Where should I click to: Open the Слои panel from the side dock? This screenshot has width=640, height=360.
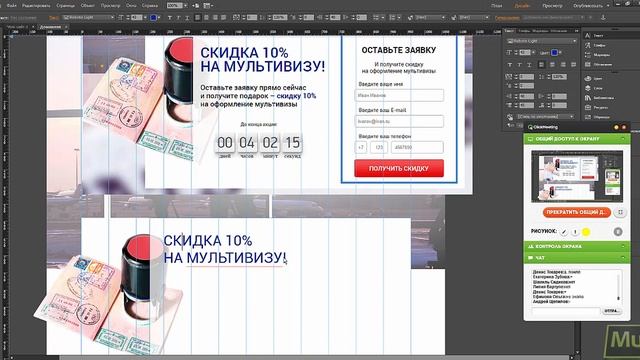coord(594,88)
